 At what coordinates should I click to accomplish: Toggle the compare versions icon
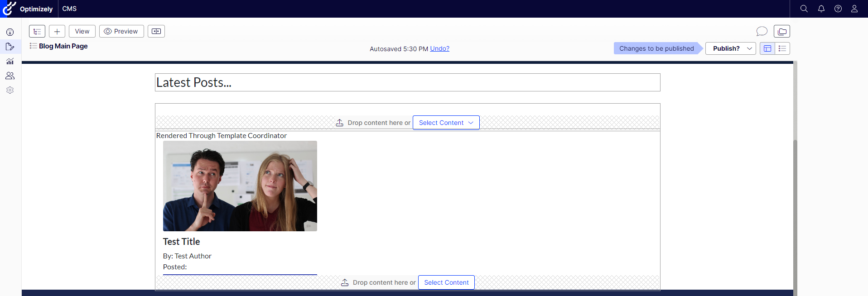pyautogui.click(x=156, y=31)
